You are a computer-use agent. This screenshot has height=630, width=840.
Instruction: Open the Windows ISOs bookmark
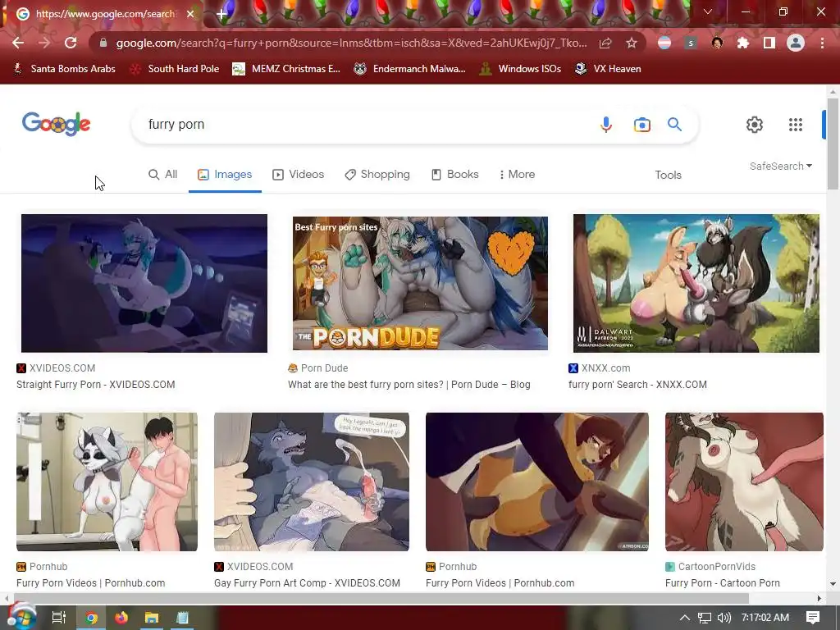(x=519, y=69)
